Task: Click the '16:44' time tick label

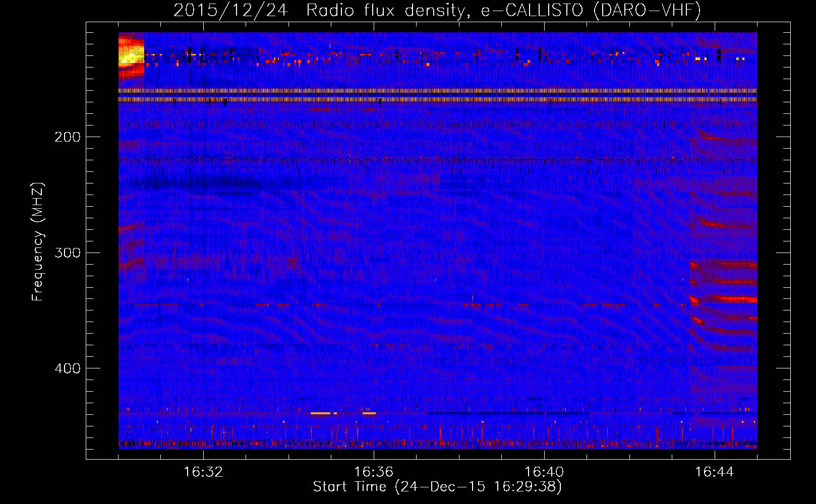Action: [715, 472]
